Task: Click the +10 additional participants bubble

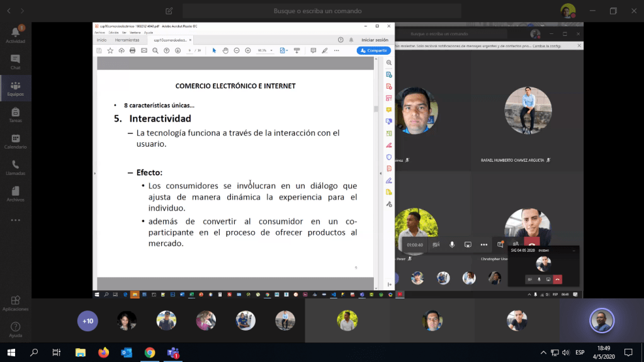Action: (88, 321)
